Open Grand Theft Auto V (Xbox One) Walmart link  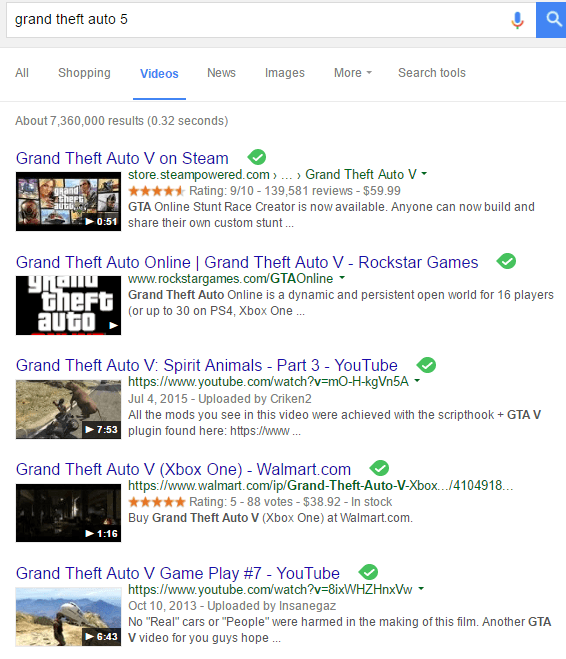183,469
